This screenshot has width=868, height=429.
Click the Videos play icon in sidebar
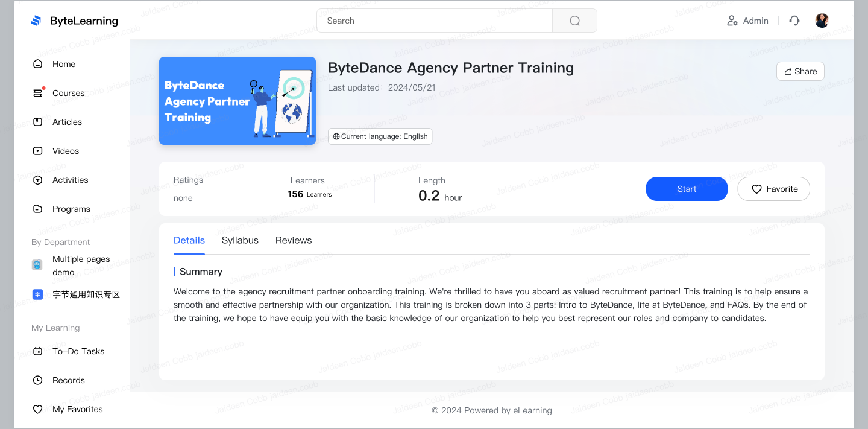pyautogui.click(x=37, y=151)
